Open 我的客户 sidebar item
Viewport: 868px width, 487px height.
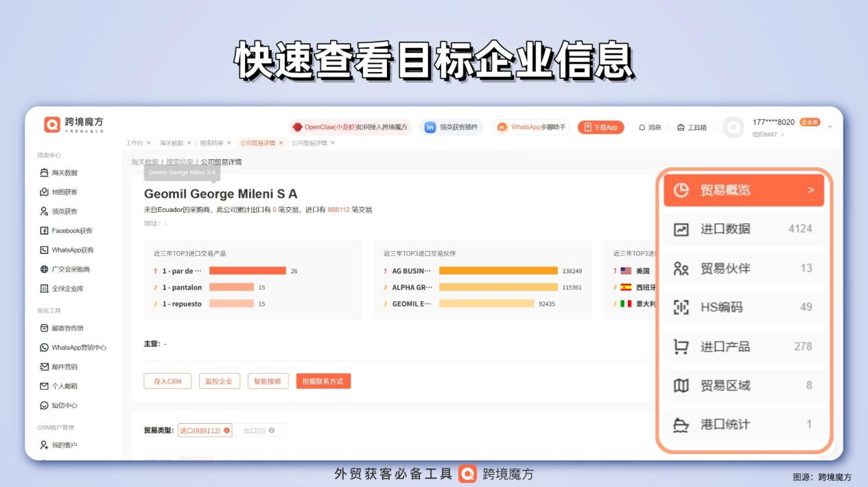[59, 444]
